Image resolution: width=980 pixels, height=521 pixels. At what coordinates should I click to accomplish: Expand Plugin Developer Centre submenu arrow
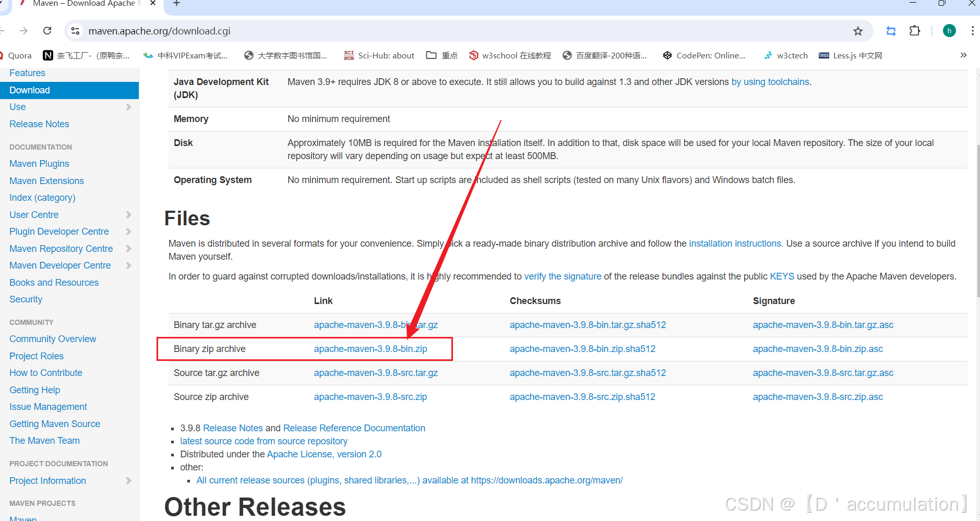128,232
